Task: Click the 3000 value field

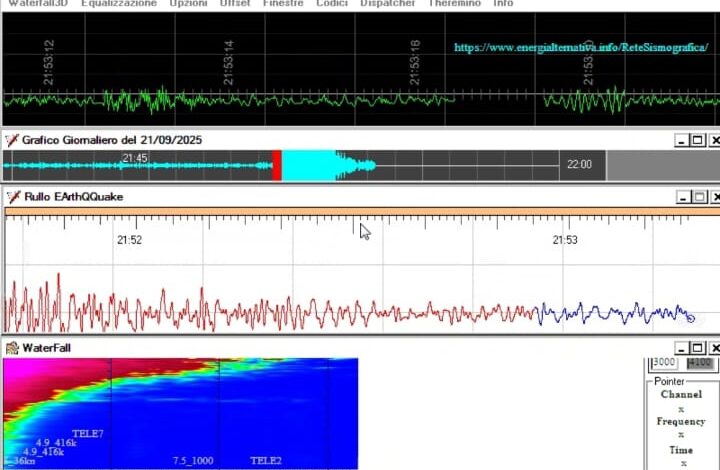Action: (664, 363)
